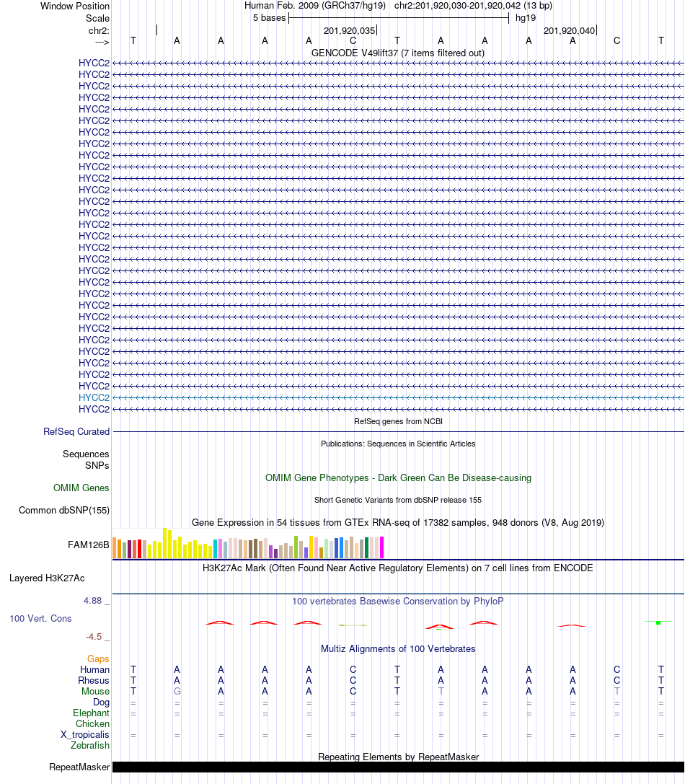The height and width of the screenshot is (784, 685).
Task: Click the 'chr2:' ruler label
Action: pos(99,31)
